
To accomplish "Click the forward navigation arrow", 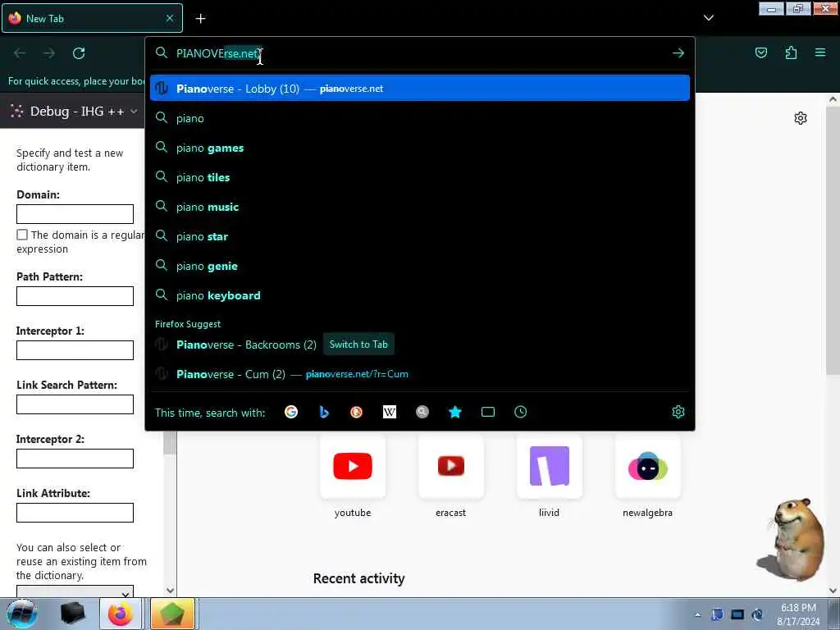I will pyautogui.click(x=49, y=53).
